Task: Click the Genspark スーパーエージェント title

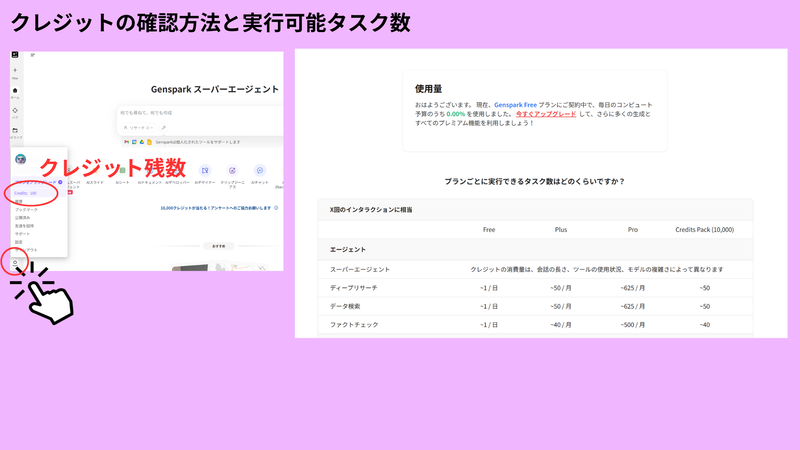Action: [x=215, y=89]
